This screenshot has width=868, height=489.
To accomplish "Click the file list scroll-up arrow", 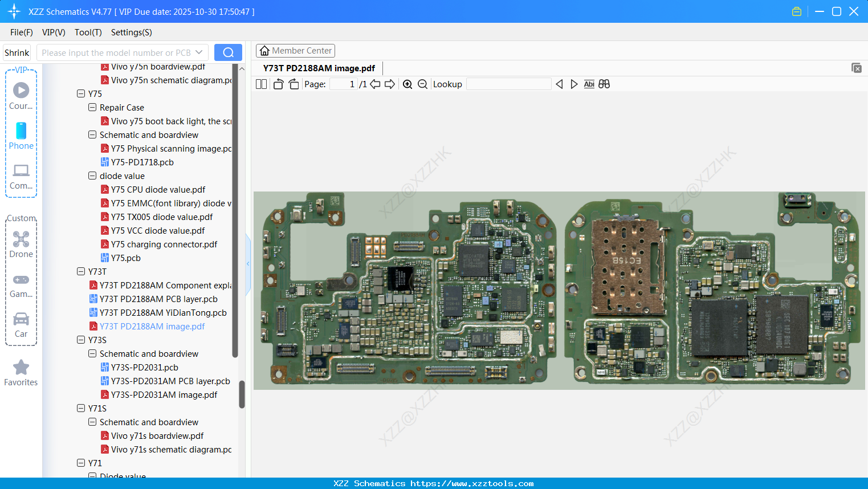I will pos(242,68).
